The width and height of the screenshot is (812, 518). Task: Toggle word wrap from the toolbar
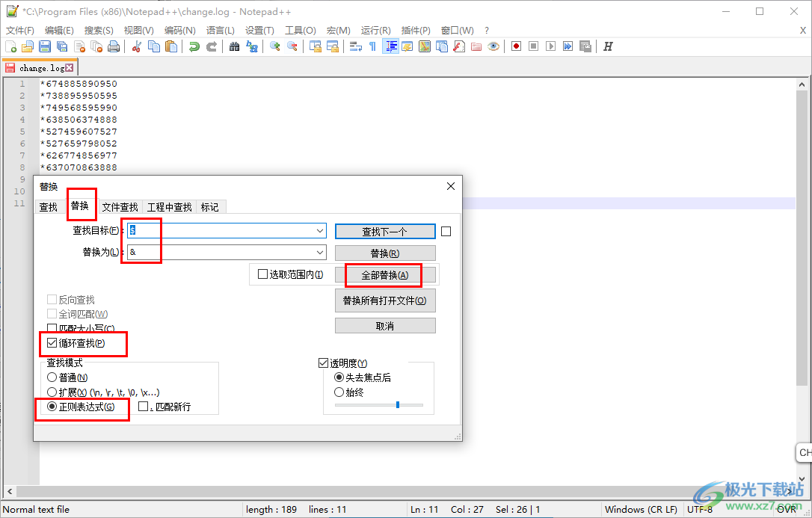pyautogui.click(x=356, y=46)
